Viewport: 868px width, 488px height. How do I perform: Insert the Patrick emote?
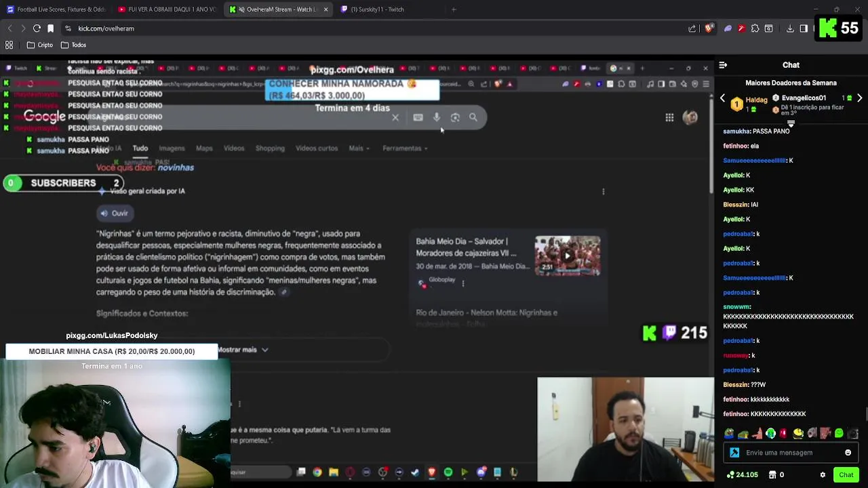click(757, 433)
